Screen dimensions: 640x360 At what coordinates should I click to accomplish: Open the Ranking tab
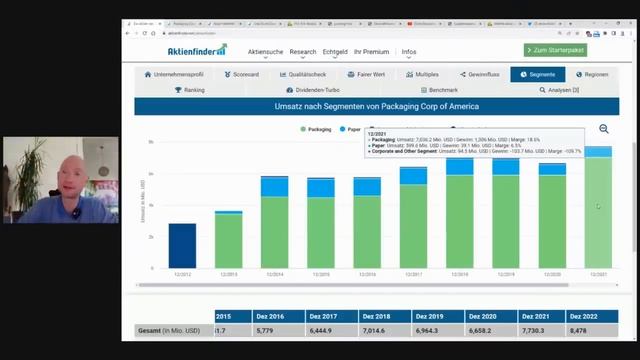[x=190, y=90]
